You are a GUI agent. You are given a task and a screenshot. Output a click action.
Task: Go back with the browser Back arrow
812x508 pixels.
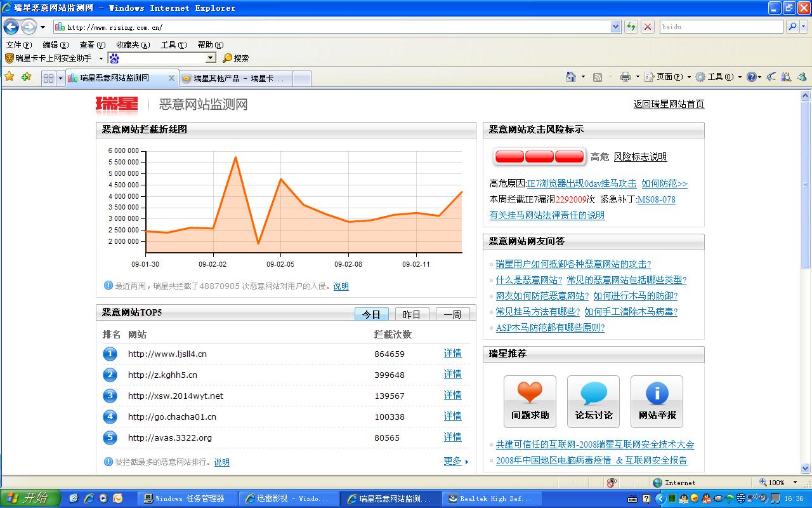[x=11, y=27]
